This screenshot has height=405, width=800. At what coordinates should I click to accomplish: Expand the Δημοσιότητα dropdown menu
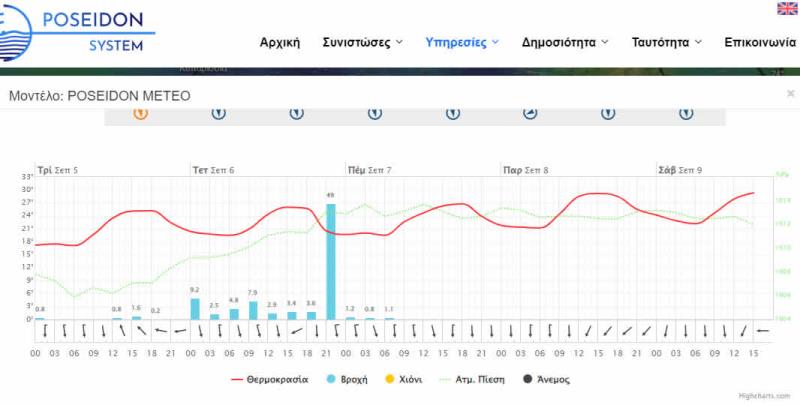point(565,42)
